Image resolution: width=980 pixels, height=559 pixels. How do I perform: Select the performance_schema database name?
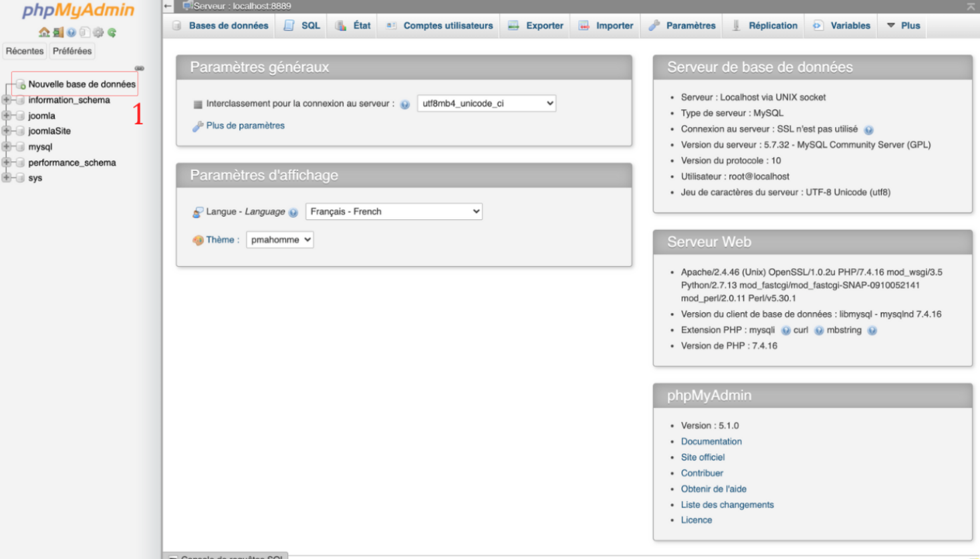pos(72,162)
